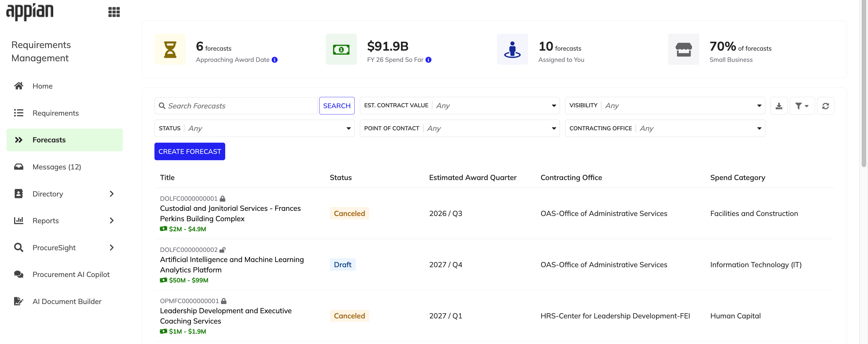The height and width of the screenshot is (344, 868).
Task: Click the Messages inbox icon
Action: [18, 167]
